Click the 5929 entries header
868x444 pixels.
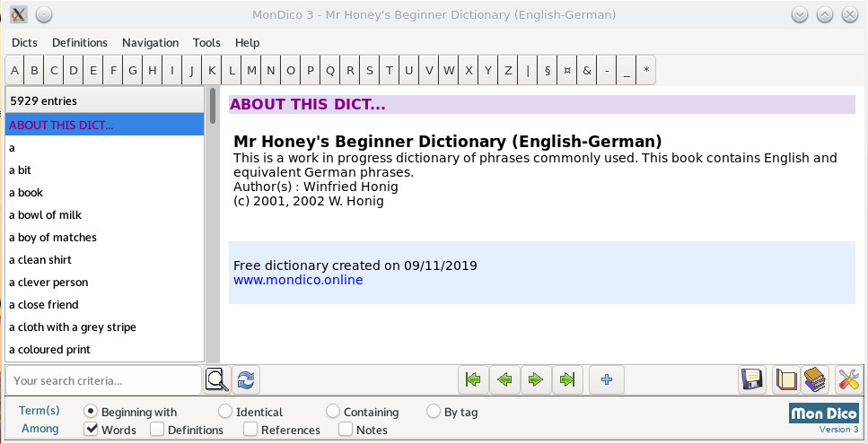[x=105, y=100]
